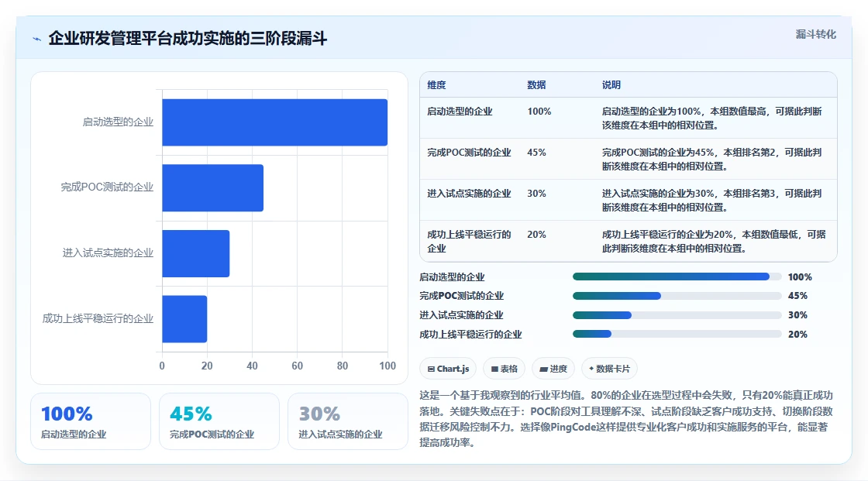Click the 成功上线平稳运行的企业 label in the progress list
The image size is (868, 481).
(470, 335)
